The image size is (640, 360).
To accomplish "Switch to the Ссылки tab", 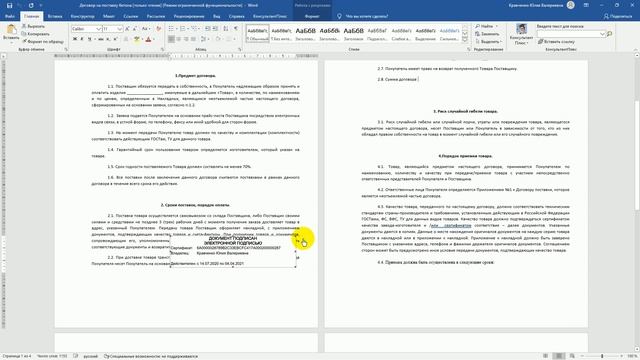I will pos(131,16).
